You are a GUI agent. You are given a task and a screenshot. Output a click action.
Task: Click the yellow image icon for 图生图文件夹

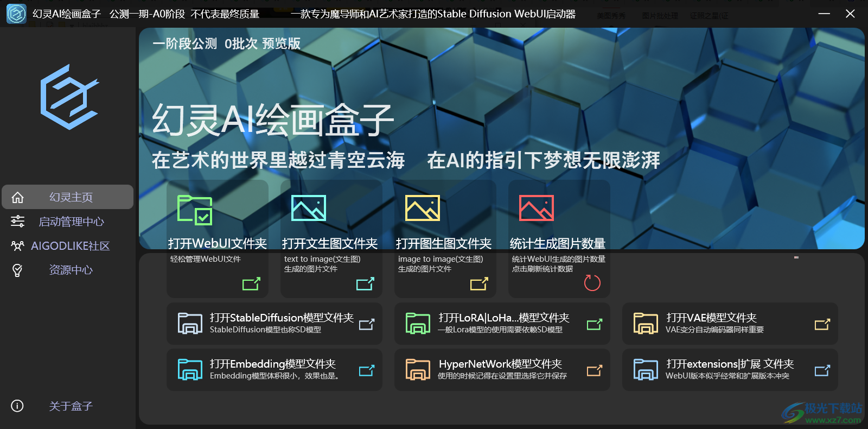(423, 208)
